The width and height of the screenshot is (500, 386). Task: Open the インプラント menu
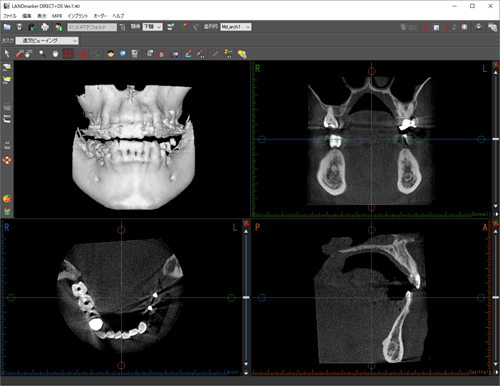(78, 16)
